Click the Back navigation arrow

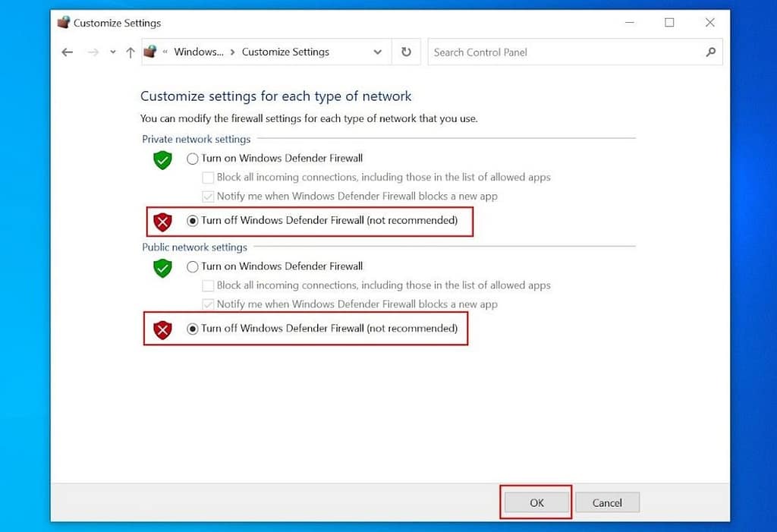[x=68, y=52]
